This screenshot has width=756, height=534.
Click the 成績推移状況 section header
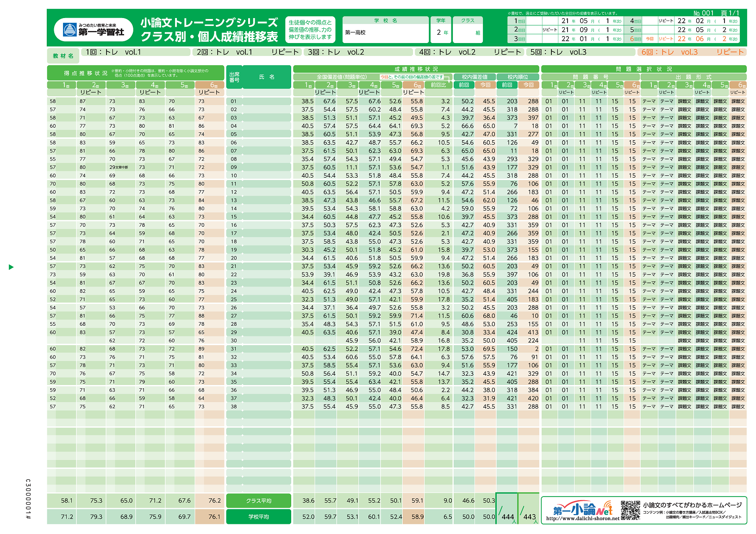coord(416,69)
